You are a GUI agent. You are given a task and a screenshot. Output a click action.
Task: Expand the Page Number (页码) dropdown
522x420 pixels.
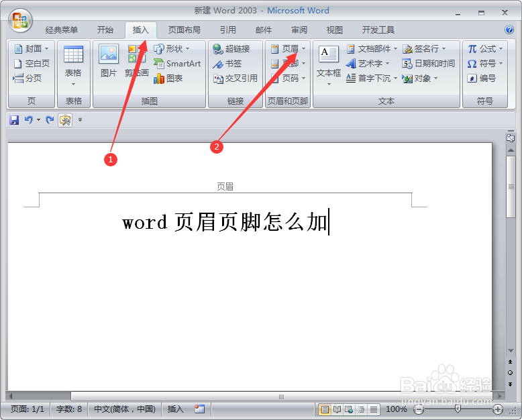click(304, 78)
